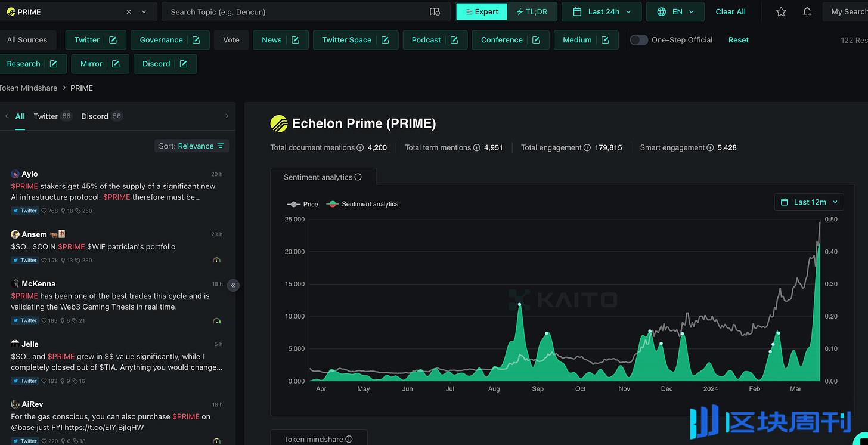The width and height of the screenshot is (868, 445).
Task: Click the Conference source filter
Action: (x=502, y=40)
